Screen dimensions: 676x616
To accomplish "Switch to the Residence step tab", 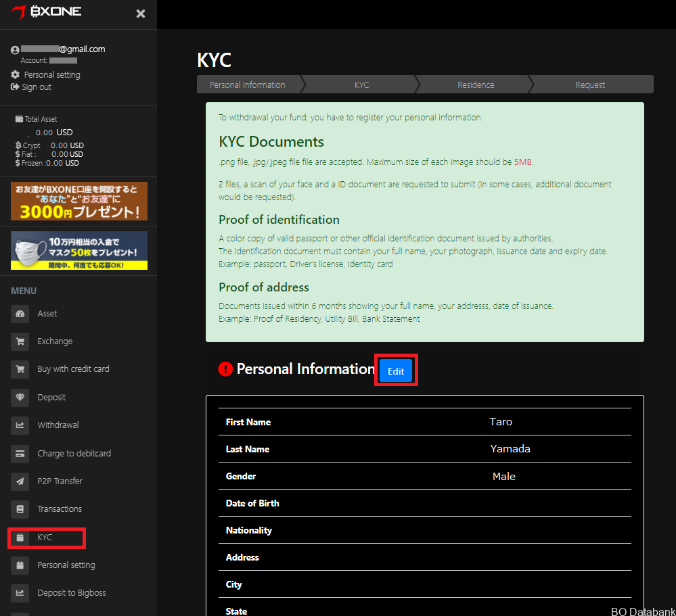I will click(x=475, y=85).
